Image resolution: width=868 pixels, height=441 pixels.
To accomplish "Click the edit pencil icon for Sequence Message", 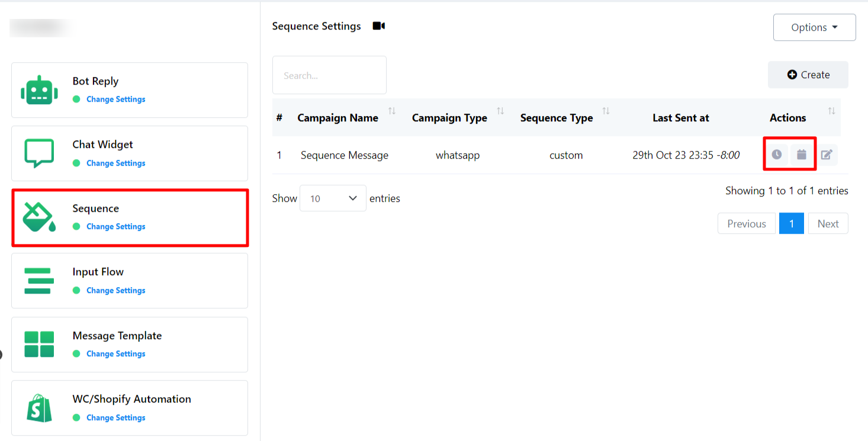I will (x=827, y=154).
